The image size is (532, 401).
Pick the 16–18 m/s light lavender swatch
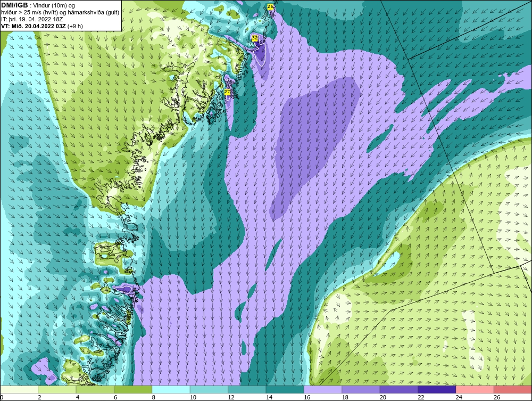click(323, 389)
